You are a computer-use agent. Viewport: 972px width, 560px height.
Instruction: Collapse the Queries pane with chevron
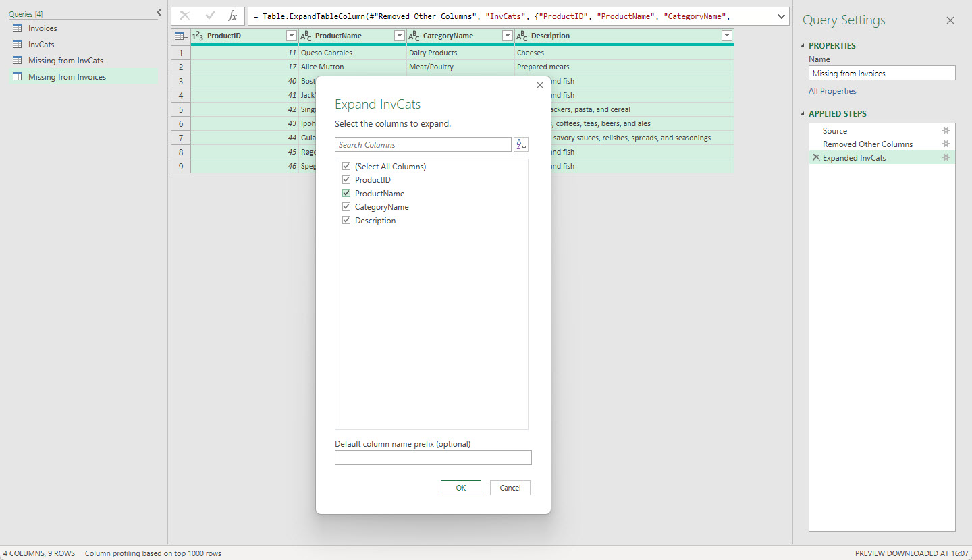pos(159,13)
